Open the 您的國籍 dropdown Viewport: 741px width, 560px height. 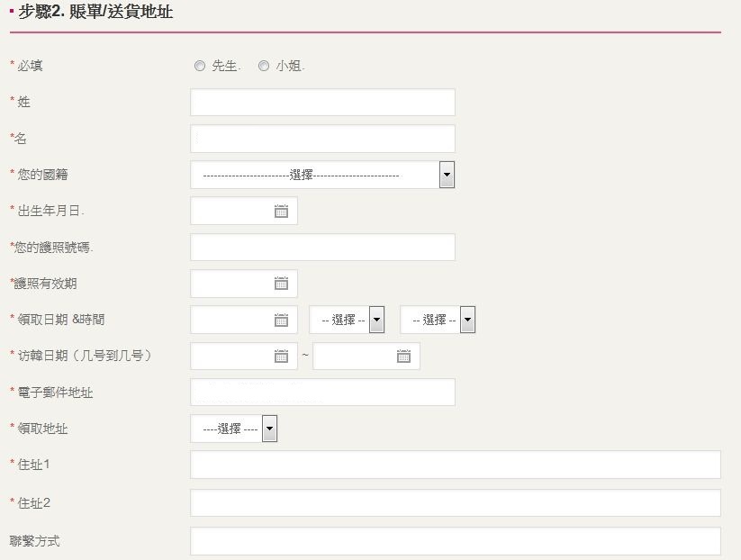(322, 175)
